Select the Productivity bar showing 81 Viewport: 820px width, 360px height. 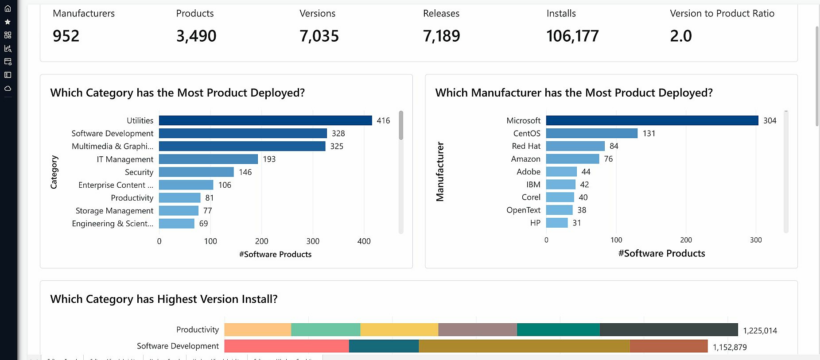click(179, 198)
